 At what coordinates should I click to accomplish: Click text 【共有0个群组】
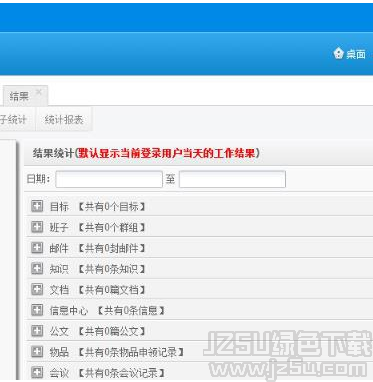pyautogui.click(x=112, y=227)
